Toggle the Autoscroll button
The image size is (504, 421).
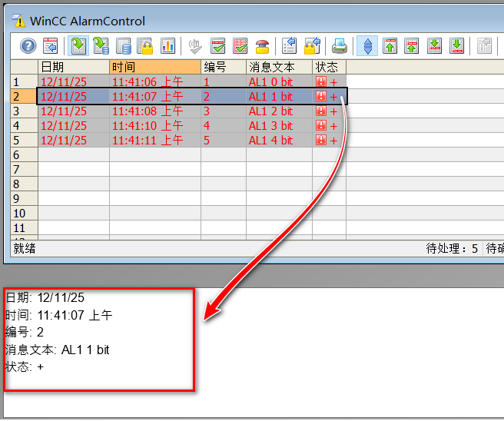[367, 46]
